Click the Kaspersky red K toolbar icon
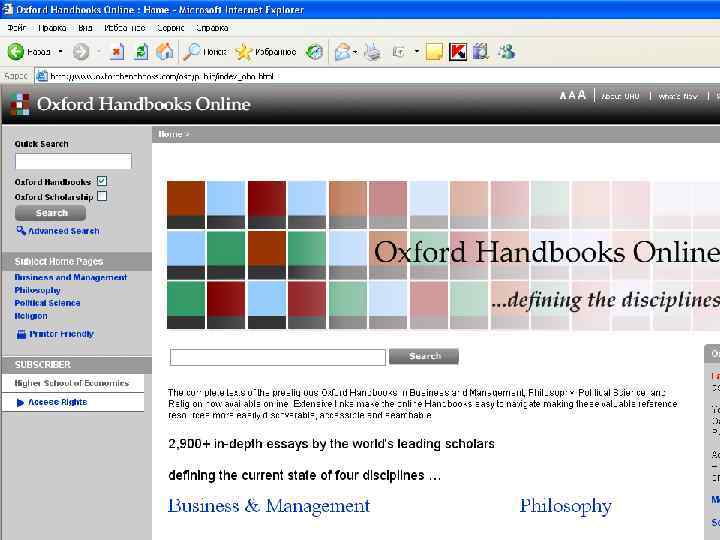 (458, 52)
